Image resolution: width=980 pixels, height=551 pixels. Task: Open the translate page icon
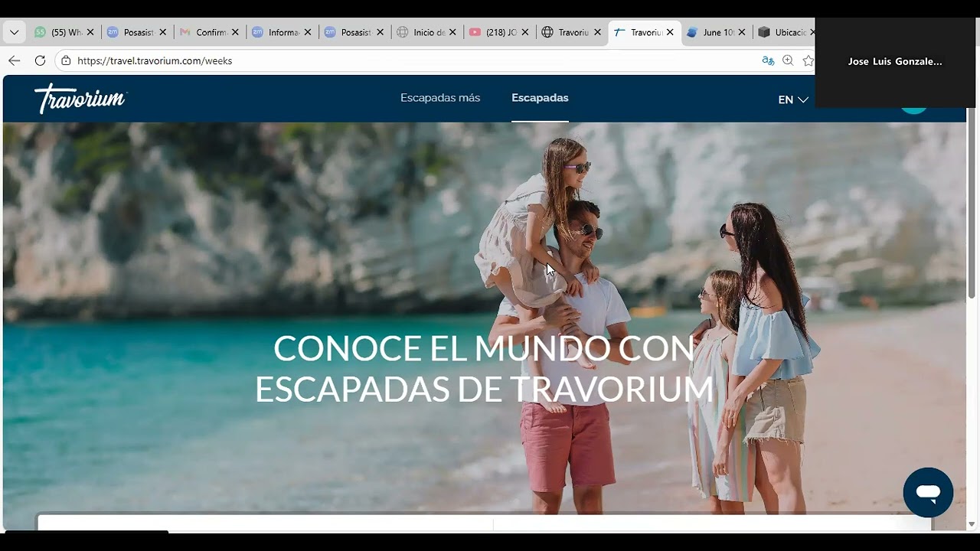tap(768, 60)
